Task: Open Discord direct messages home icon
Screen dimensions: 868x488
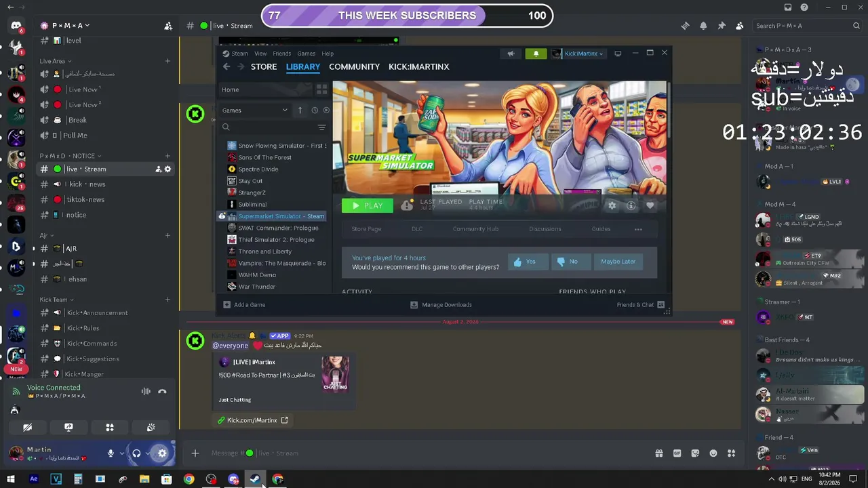Action: coord(16,26)
